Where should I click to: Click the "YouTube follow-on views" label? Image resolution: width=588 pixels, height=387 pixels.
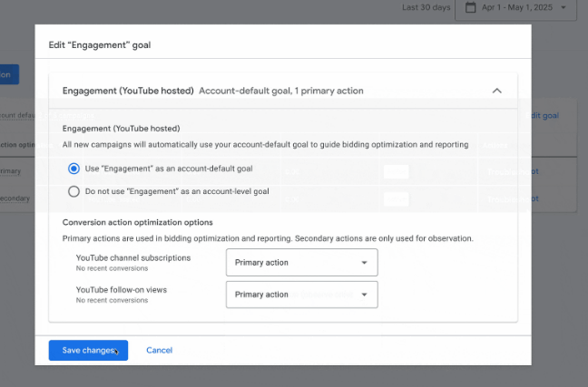(121, 290)
